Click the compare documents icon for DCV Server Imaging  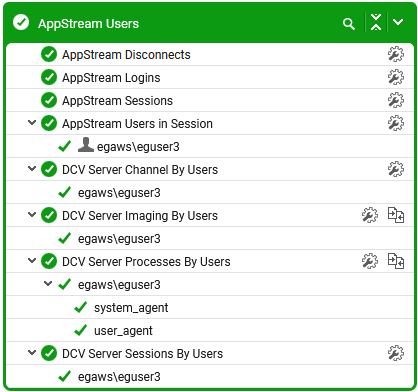tap(396, 215)
